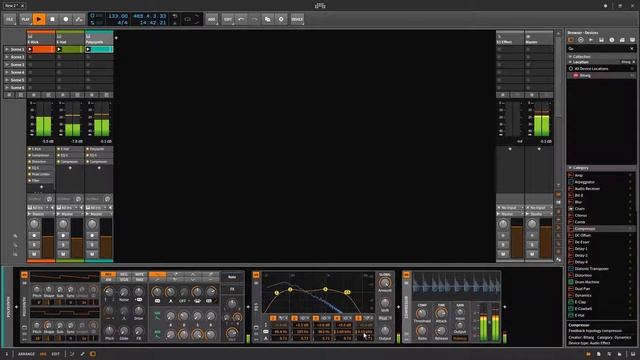
Task: Collapse the Location section in browser
Action: point(571,62)
